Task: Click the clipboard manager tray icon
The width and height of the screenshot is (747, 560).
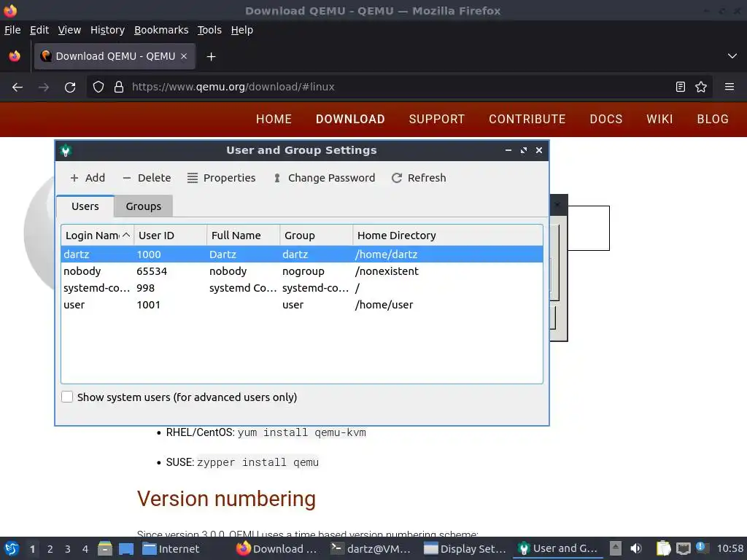Action: (x=663, y=549)
